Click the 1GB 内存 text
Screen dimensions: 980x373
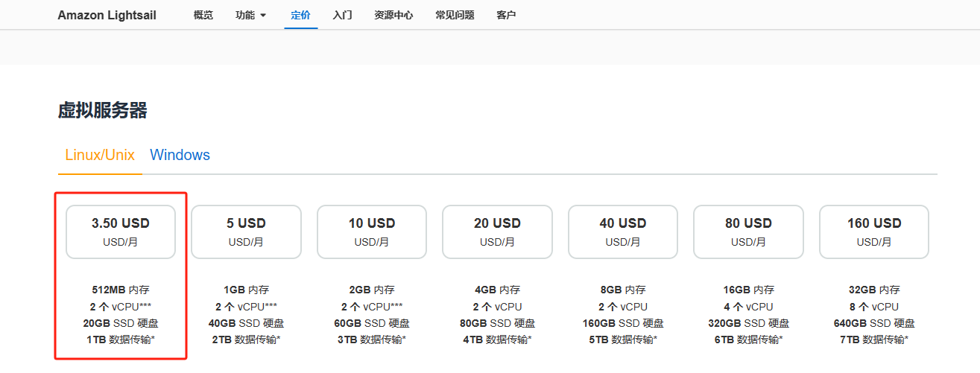coord(246,290)
